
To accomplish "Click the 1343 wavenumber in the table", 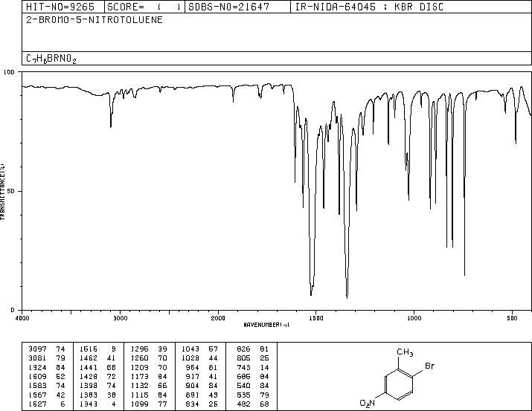I will click(89, 404).
